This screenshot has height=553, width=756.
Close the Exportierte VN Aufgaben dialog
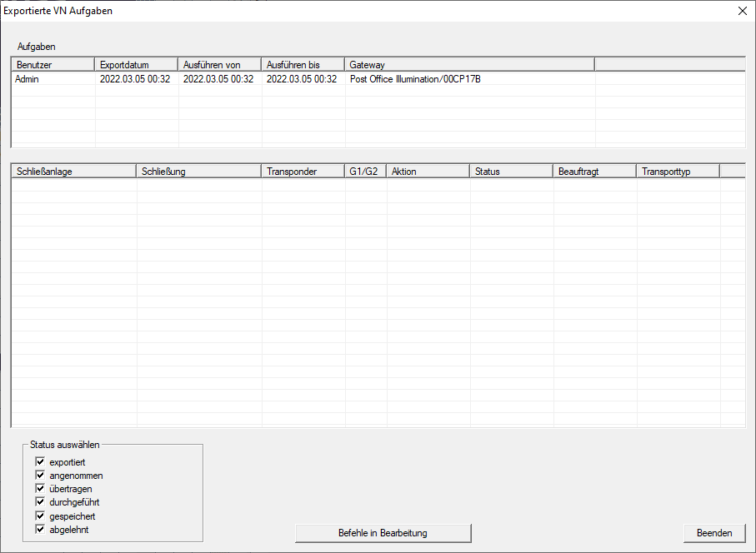[742, 11]
